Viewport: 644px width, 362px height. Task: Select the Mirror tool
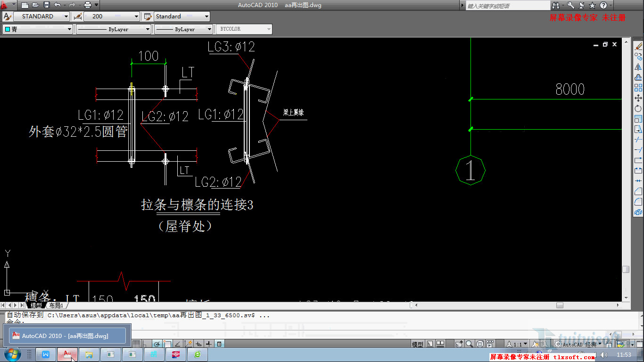(x=638, y=67)
